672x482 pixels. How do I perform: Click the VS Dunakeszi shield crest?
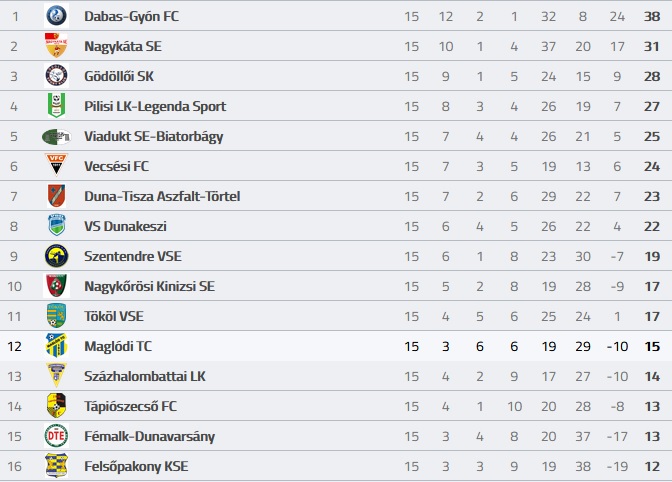[x=56, y=226]
